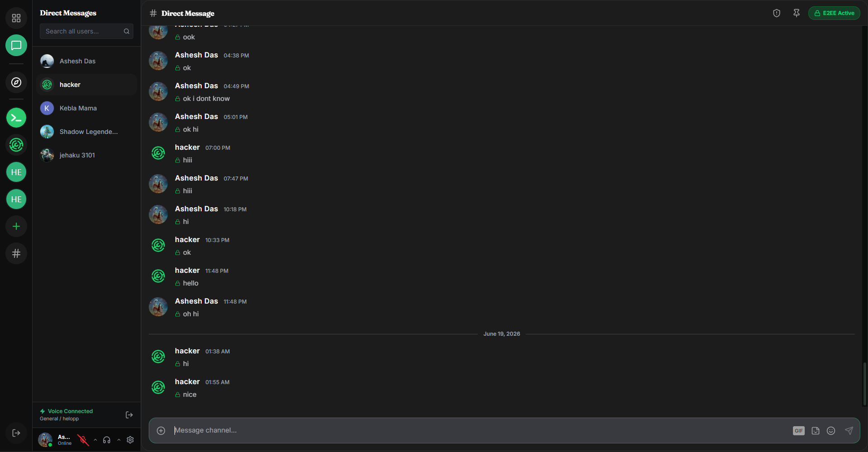This screenshot has height=452, width=868.
Task: Click the June 19, 2026 date separator
Action: point(502,334)
